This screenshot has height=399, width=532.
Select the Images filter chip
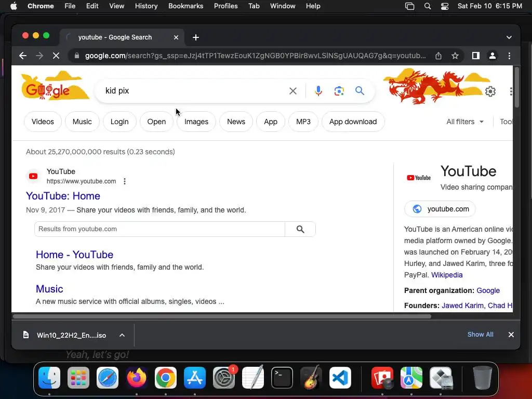tap(196, 122)
